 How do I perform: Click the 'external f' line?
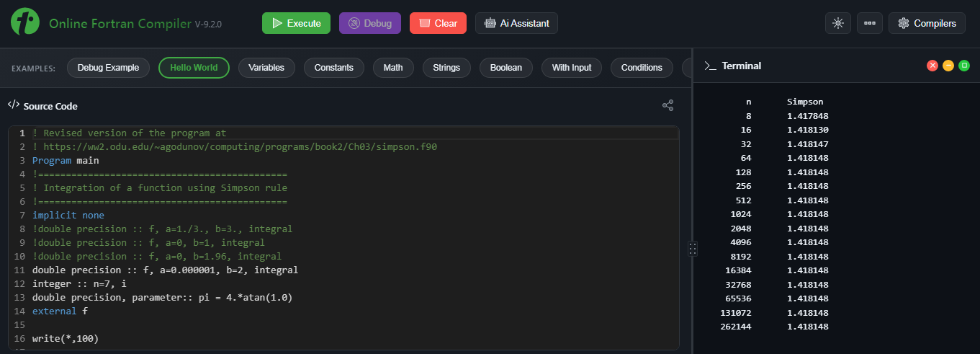[x=60, y=311]
